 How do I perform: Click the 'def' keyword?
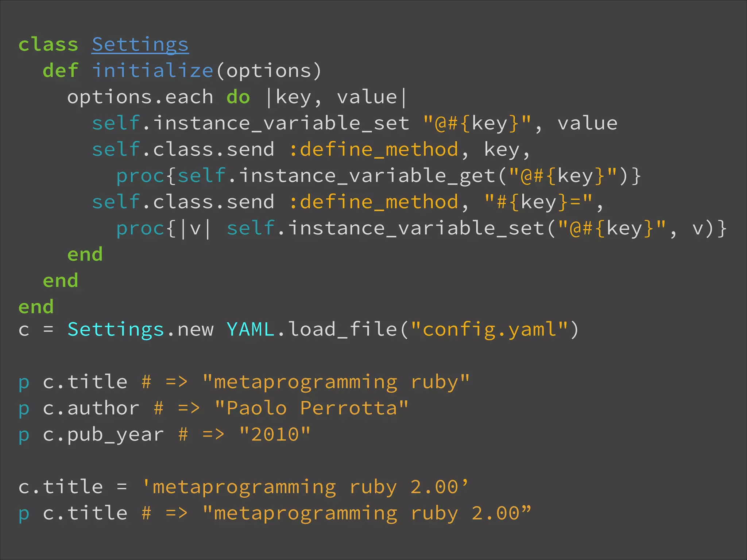[x=61, y=71]
